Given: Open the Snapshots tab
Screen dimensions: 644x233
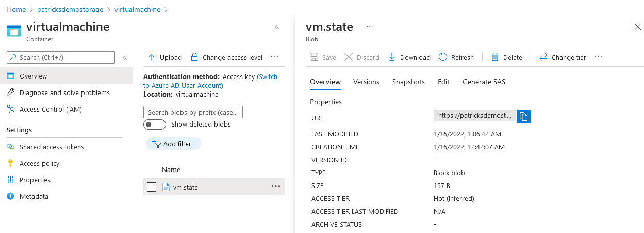Looking at the screenshot, I should [408, 82].
